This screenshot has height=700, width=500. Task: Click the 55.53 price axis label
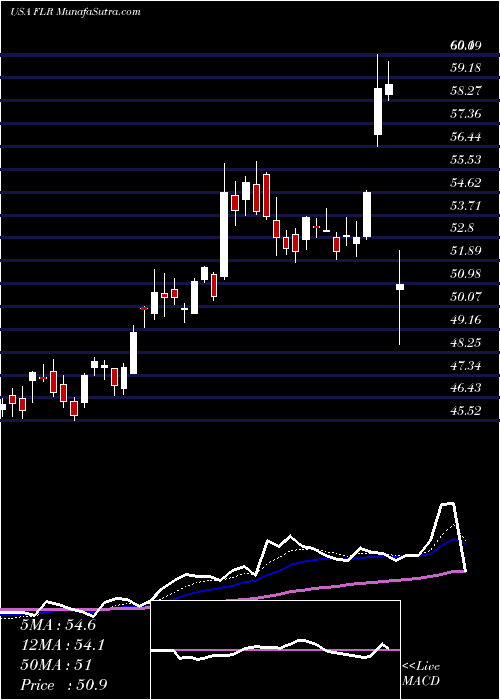pyautogui.click(x=466, y=159)
